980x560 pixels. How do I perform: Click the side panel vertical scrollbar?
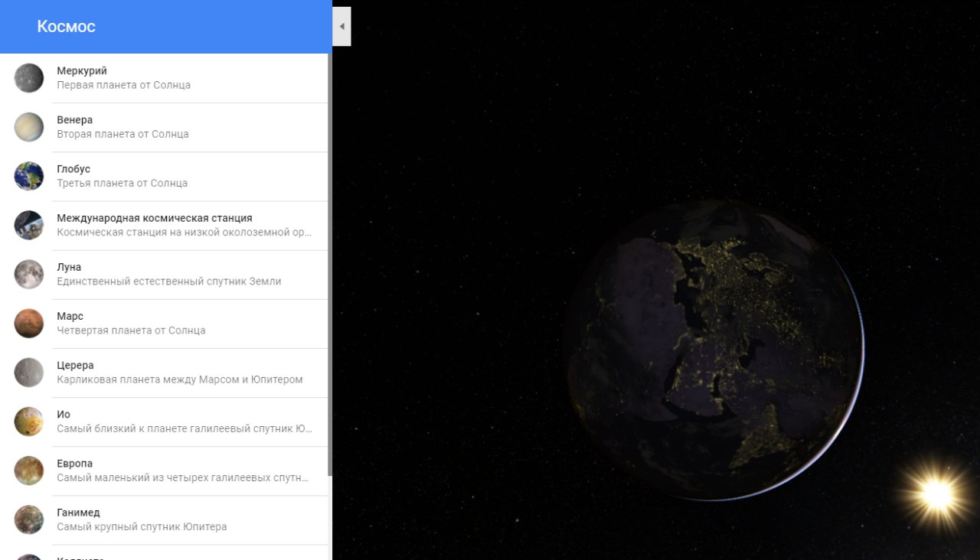click(x=330, y=264)
